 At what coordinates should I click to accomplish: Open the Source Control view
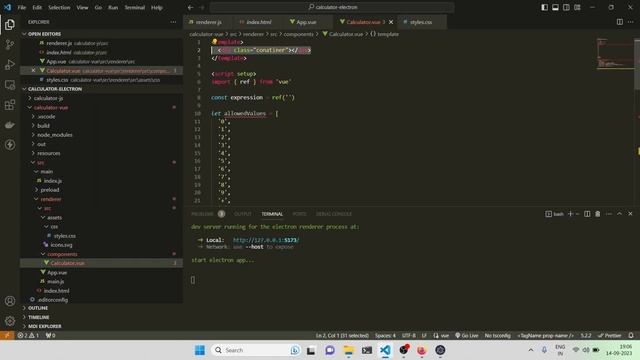click(10, 44)
